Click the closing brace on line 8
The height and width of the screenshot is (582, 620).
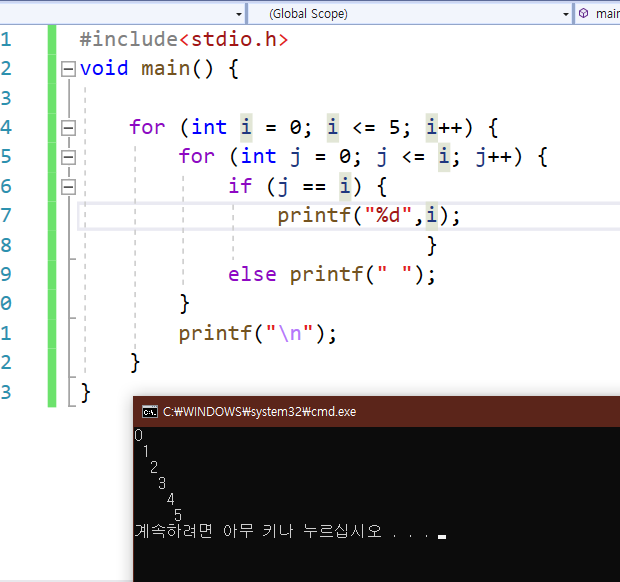click(431, 246)
